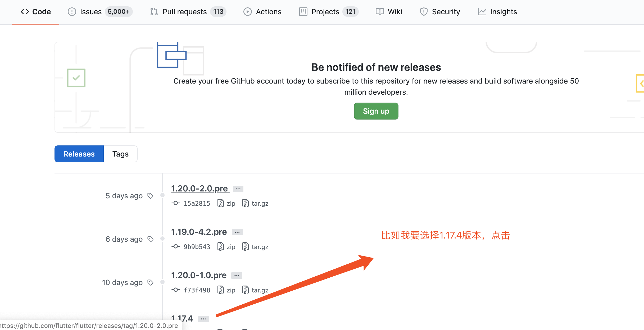Switch to the Tags view

pos(120,154)
